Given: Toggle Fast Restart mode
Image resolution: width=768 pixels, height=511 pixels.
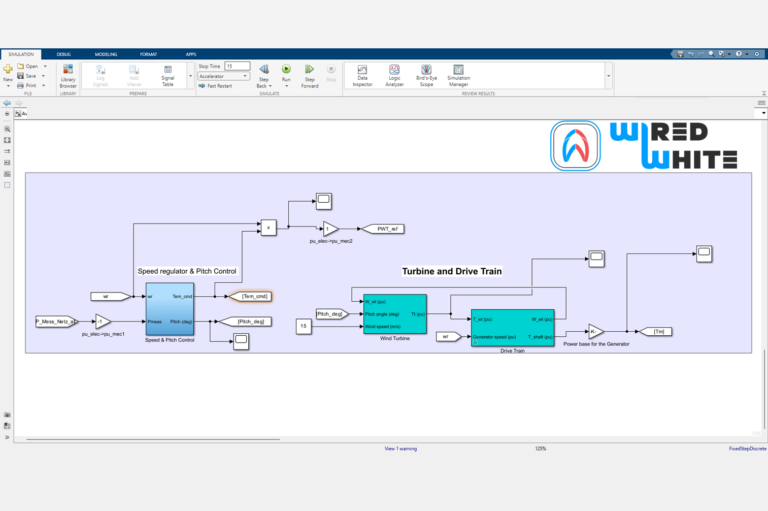Looking at the screenshot, I should point(216,86).
